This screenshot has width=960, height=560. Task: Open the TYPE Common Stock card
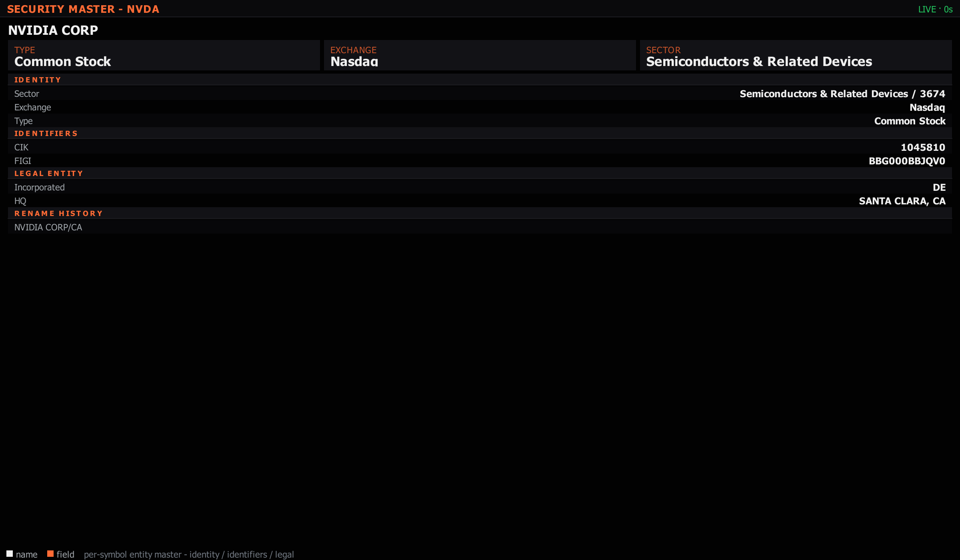pyautogui.click(x=164, y=55)
